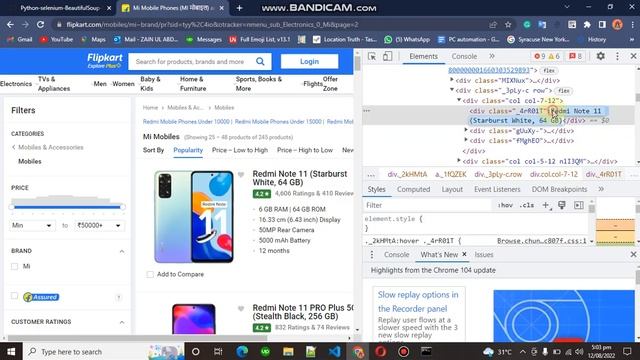Click the Flipkart search magnifier icon
Viewport: 640px width, 360px height.
[260, 62]
